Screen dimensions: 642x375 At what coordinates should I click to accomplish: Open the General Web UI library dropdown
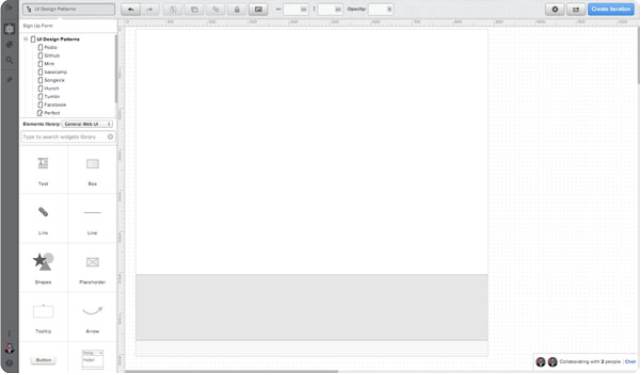point(87,124)
